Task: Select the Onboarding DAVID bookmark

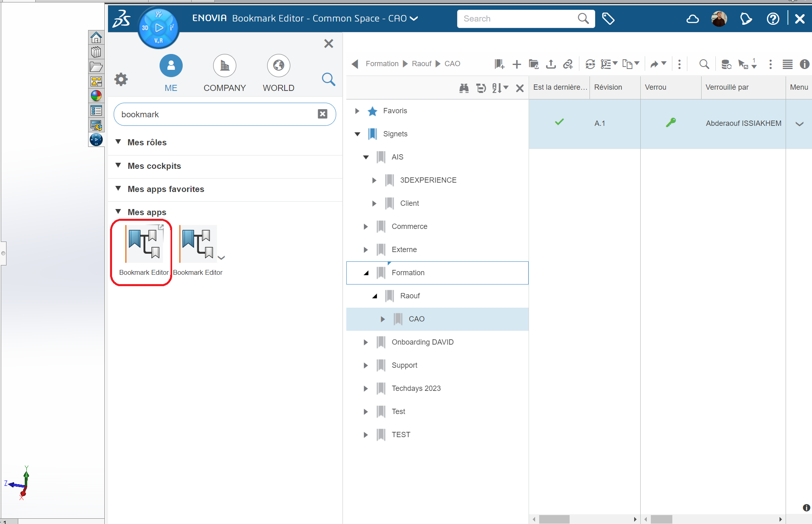Action: pyautogui.click(x=422, y=342)
